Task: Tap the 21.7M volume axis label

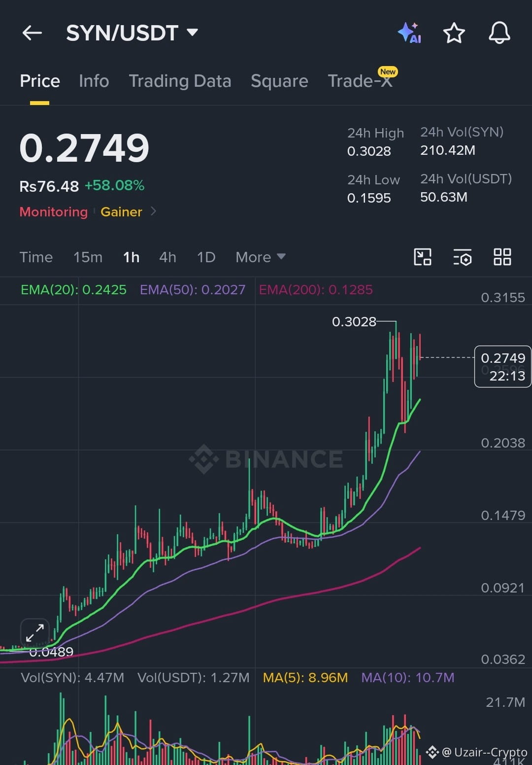Action: 505,702
